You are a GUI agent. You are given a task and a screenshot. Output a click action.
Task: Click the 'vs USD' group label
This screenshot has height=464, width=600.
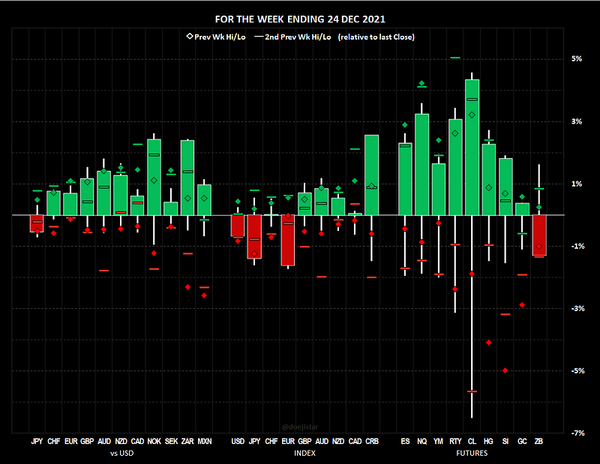coord(120,451)
